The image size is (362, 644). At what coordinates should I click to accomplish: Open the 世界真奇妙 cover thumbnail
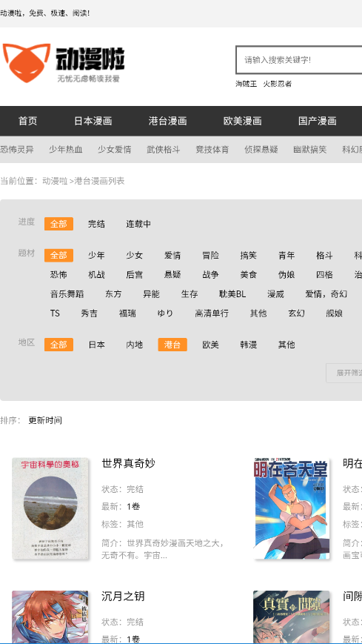click(50, 508)
